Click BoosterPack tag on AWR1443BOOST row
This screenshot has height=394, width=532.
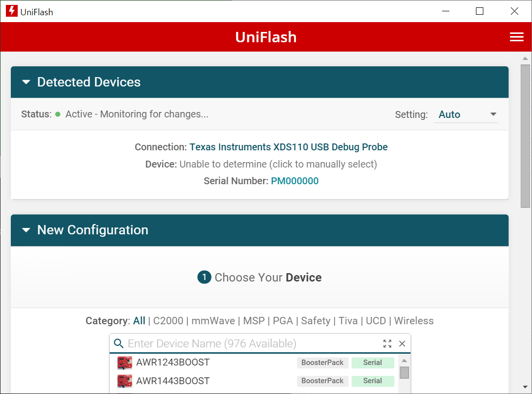(x=323, y=381)
